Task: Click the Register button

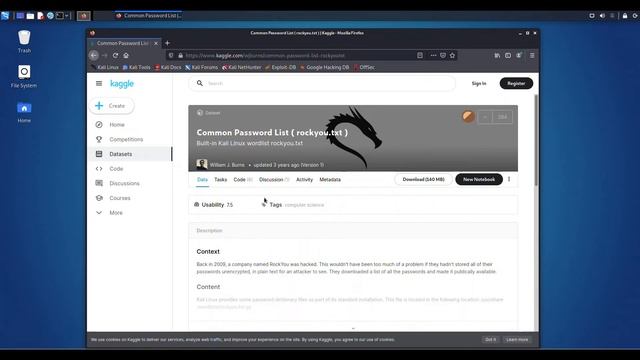Action: [x=516, y=83]
